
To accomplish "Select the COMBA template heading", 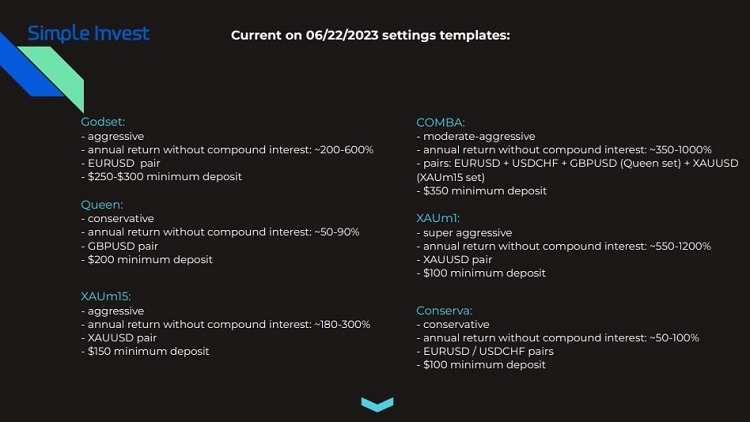I will click(x=441, y=122).
